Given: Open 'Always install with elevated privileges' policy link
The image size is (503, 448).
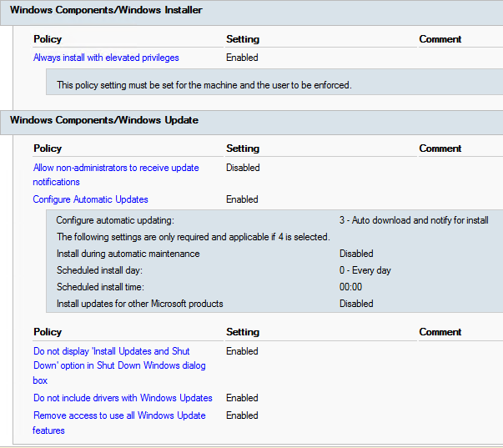Looking at the screenshot, I should click(106, 58).
